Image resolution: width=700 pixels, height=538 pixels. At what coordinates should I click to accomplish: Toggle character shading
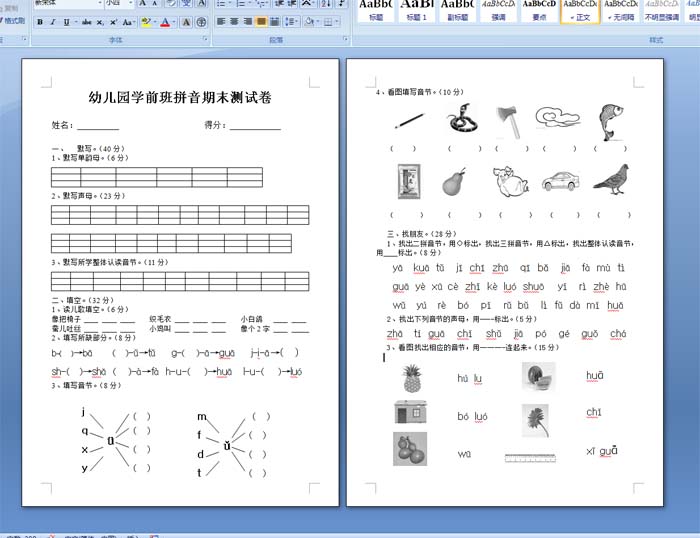186,22
